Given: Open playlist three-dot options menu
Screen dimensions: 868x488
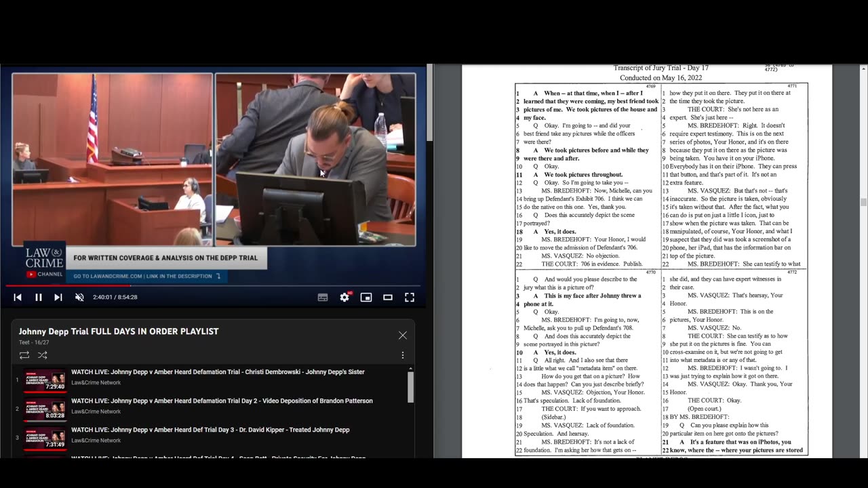Looking at the screenshot, I should pos(403,355).
